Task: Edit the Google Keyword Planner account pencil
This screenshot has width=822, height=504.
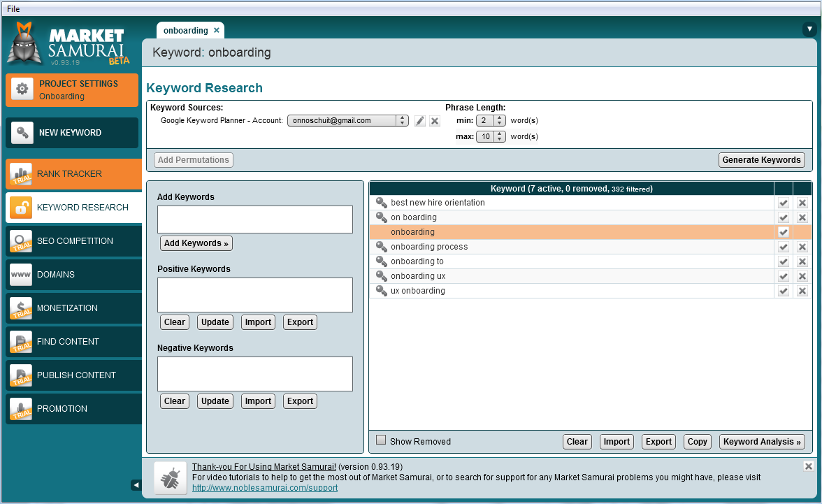Action: [x=420, y=121]
